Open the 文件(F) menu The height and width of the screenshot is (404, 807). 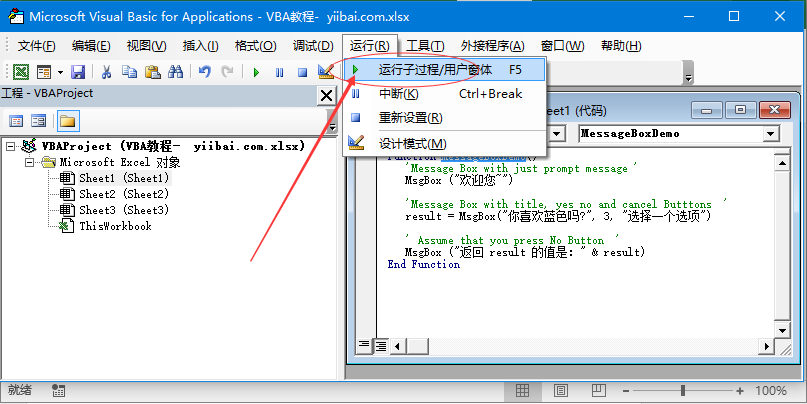37,46
